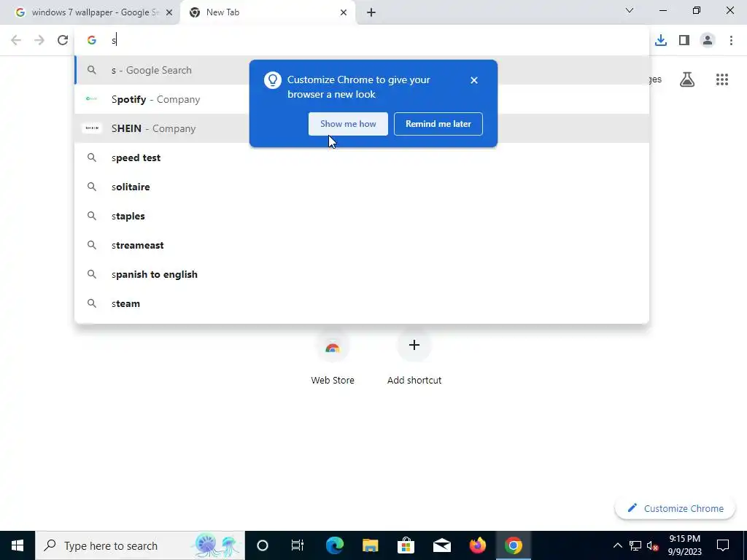Expand the tab search chevron

(x=630, y=10)
